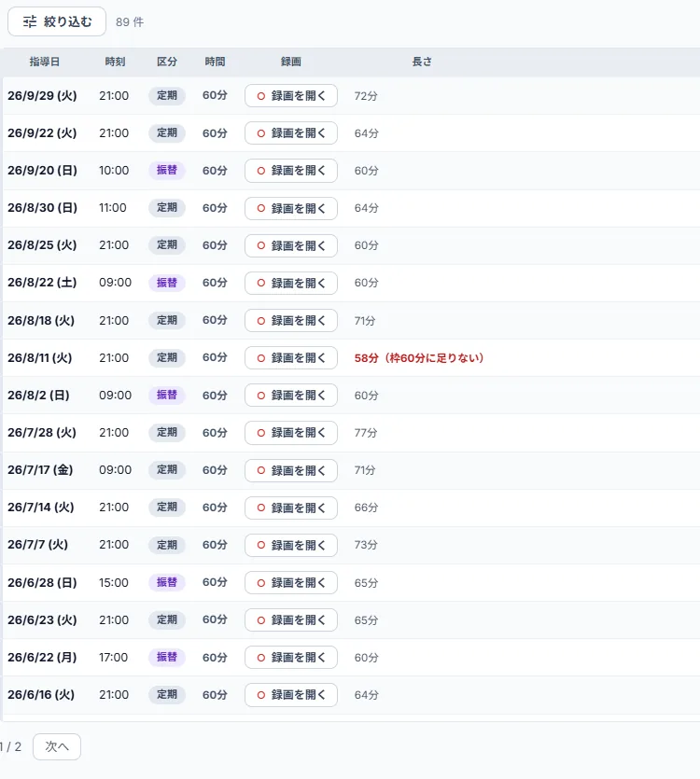The height and width of the screenshot is (779, 700).
Task: Click the 11:00 time on 26/8/30 row
Action: 113,208
